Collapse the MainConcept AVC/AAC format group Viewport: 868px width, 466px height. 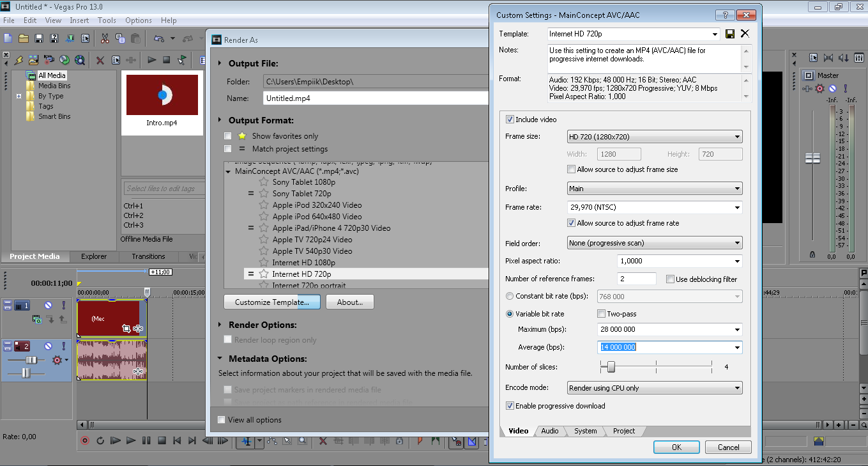pyautogui.click(x=229, y=172)
